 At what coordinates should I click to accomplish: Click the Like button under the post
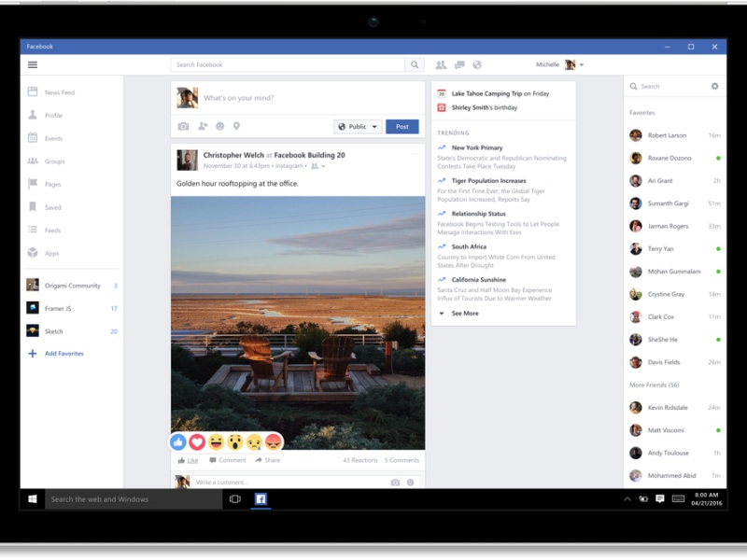point(189,460)
